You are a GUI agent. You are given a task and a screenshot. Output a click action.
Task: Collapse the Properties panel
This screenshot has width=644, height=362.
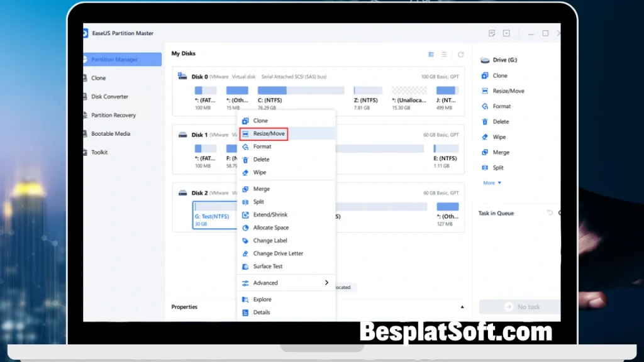tap(462, 307)
